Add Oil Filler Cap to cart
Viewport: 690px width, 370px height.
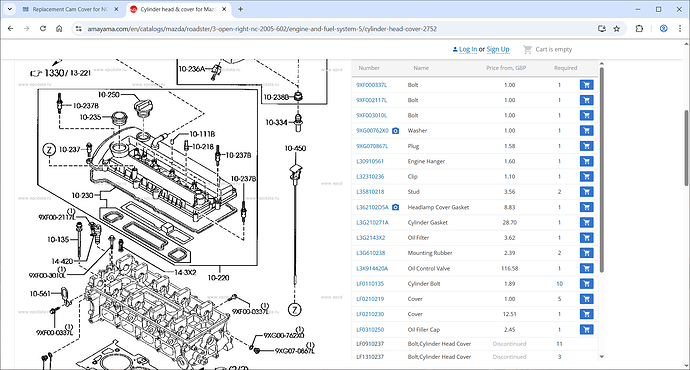586,330
